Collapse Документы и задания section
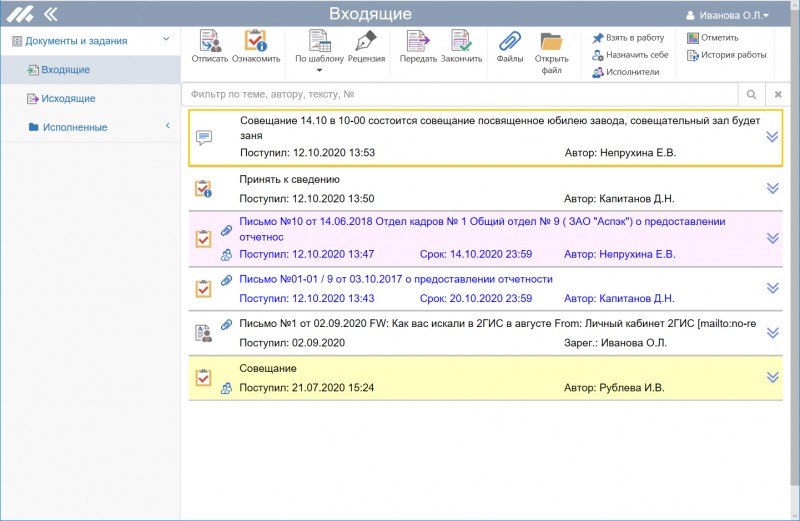Viewport: 800px width, 521px height. (x=166, y=39)
